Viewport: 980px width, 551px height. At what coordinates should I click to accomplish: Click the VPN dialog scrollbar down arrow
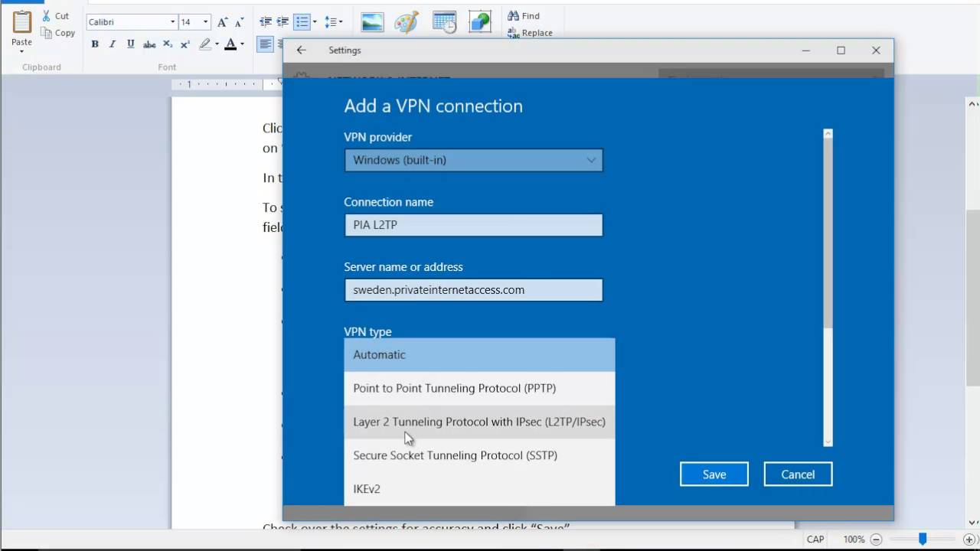(828, 442)
